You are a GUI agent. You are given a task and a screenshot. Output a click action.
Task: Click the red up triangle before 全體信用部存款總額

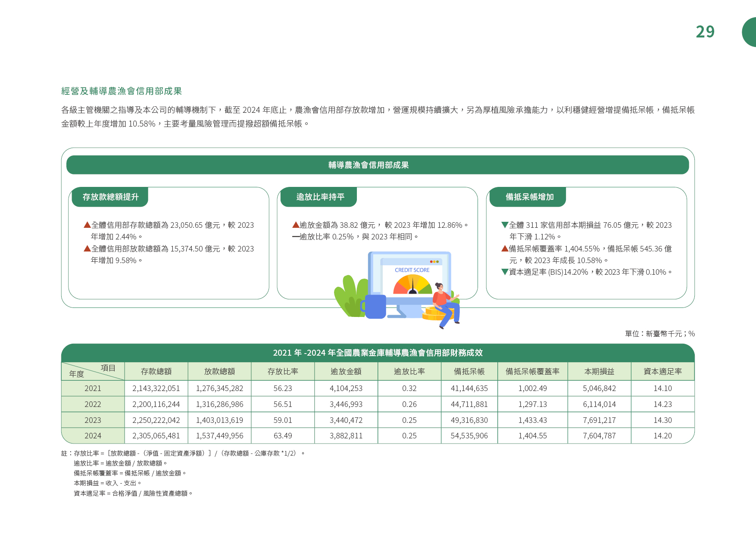coord(87,225)
